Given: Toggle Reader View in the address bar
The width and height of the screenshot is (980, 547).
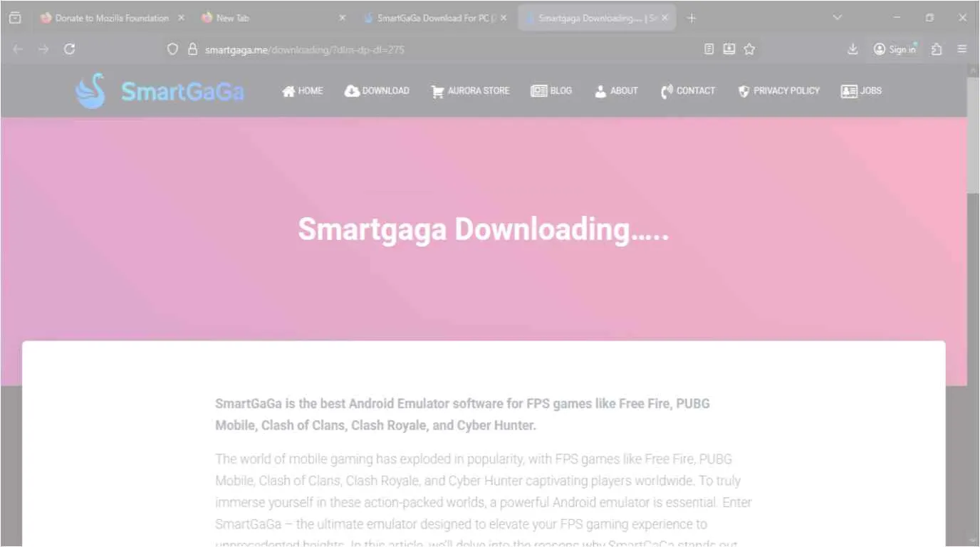Looking at the screenshot, I should (709, 49).
